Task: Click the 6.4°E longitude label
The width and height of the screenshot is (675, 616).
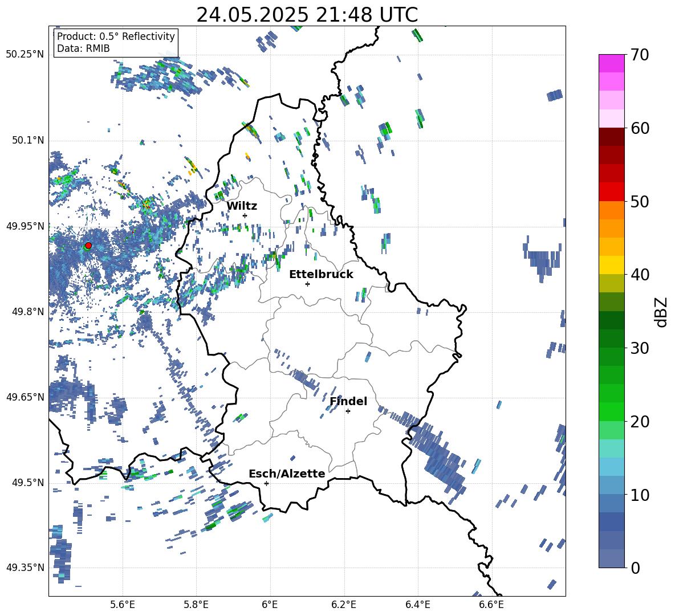Action: [x=417, y=605]
